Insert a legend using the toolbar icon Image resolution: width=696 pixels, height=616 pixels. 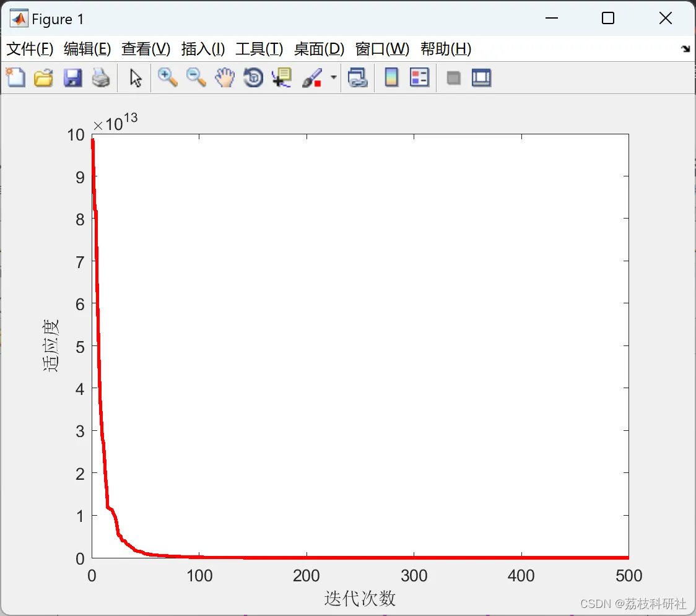click(x=419, y=77)
